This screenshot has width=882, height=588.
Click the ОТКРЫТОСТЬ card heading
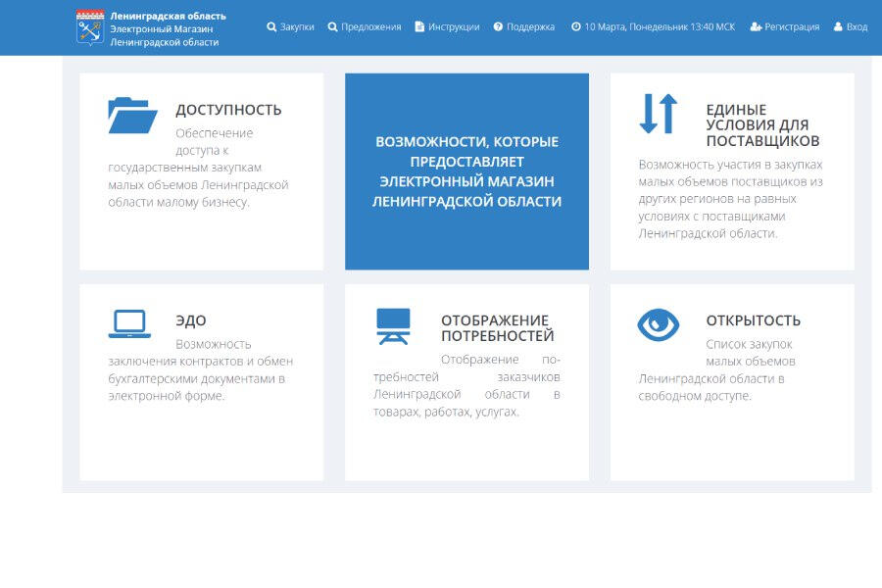tap(753, 320)
